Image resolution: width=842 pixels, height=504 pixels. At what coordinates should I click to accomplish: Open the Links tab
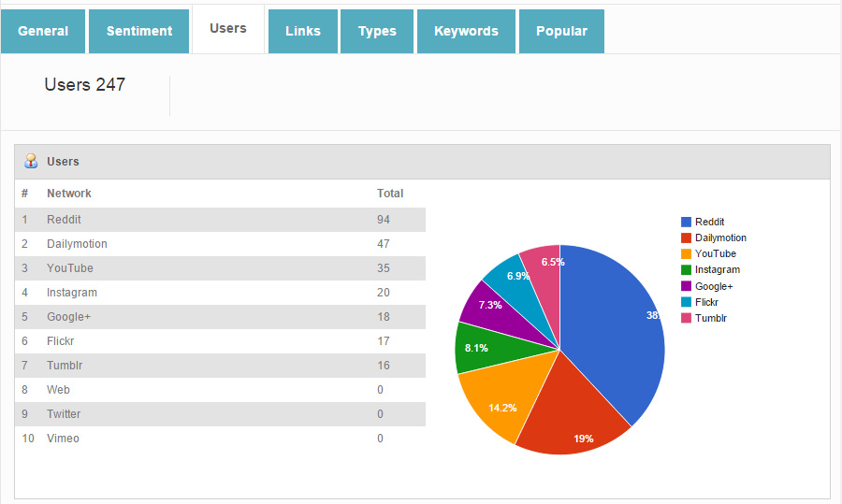(x=303, y=31)
